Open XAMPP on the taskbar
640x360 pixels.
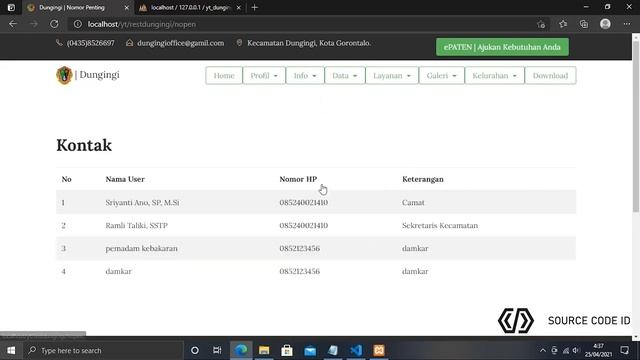pos(379,350)
